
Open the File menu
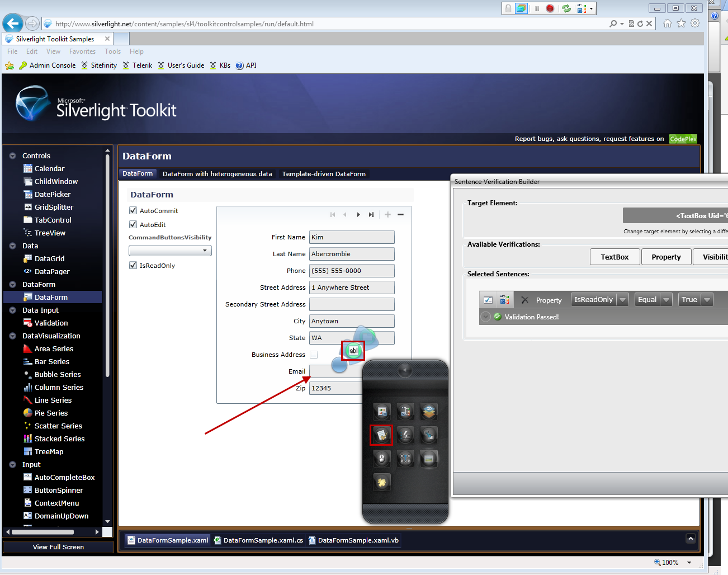(12, 51)
